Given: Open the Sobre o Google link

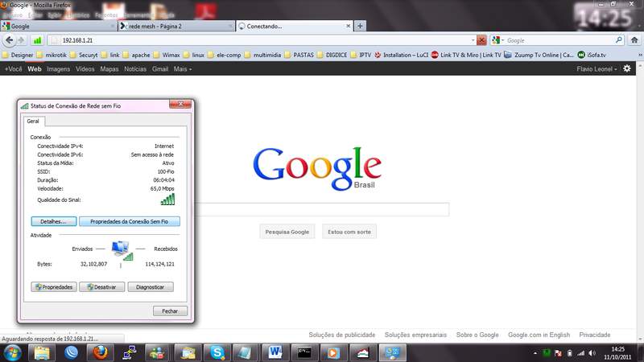Looking at the screenshot, I should tap(477, 335).
